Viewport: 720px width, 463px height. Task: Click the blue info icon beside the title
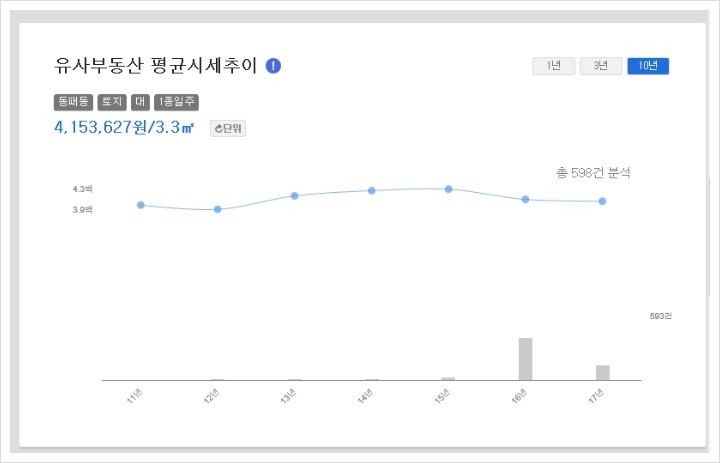(x=274, y=66)
